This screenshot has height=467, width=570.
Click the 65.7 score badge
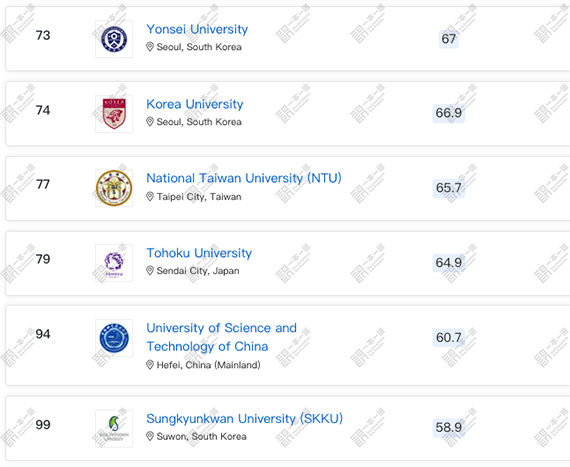449,188
